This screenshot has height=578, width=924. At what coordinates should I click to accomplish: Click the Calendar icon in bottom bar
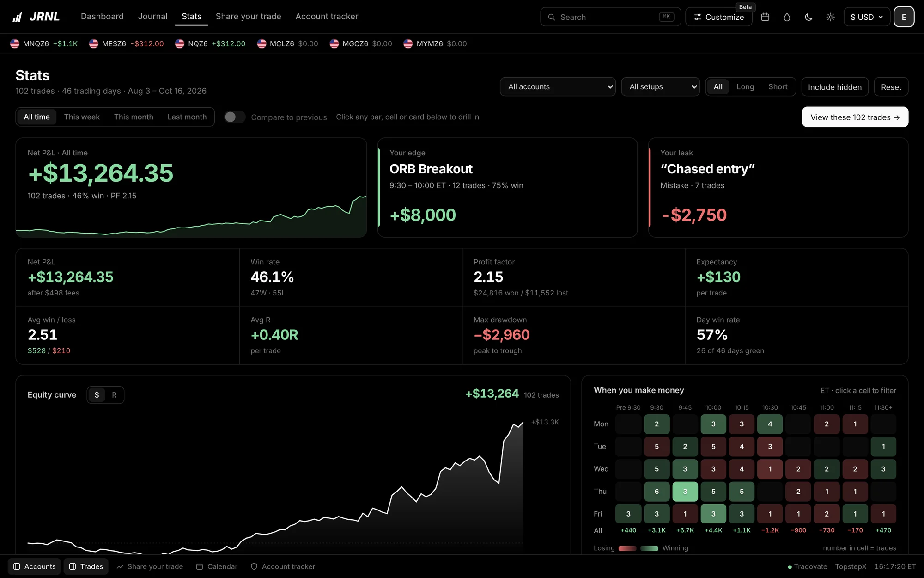point(200,566)
